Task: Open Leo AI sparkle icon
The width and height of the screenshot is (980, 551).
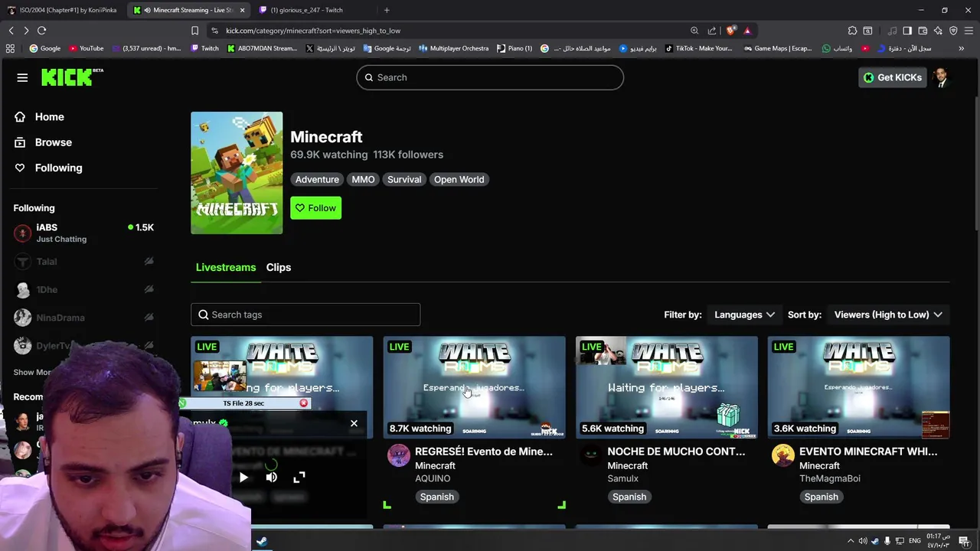Action: coord(938,31)
